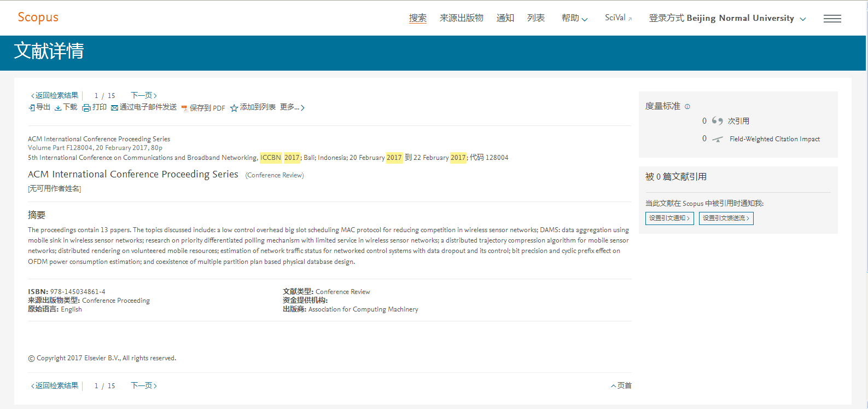
Task: Click the Copyright 2017 Elsevier B.V. text
Action: (x=102, y=358)
